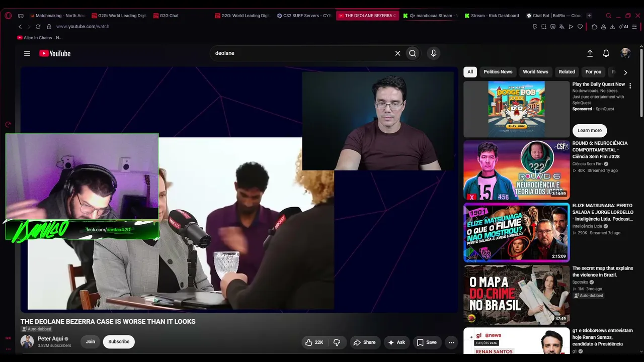Select the All filter chip
The image size is (644, 362).
pyautogui.click(x=470, y=72)
